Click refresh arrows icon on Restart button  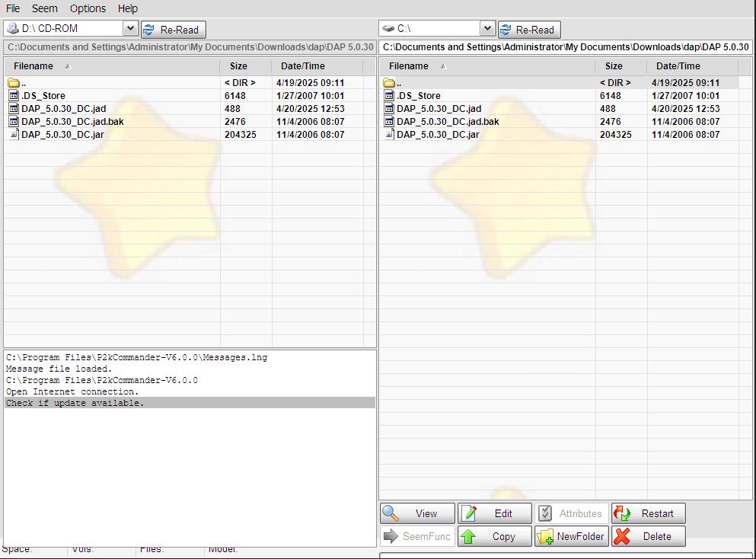pos(622,513)
